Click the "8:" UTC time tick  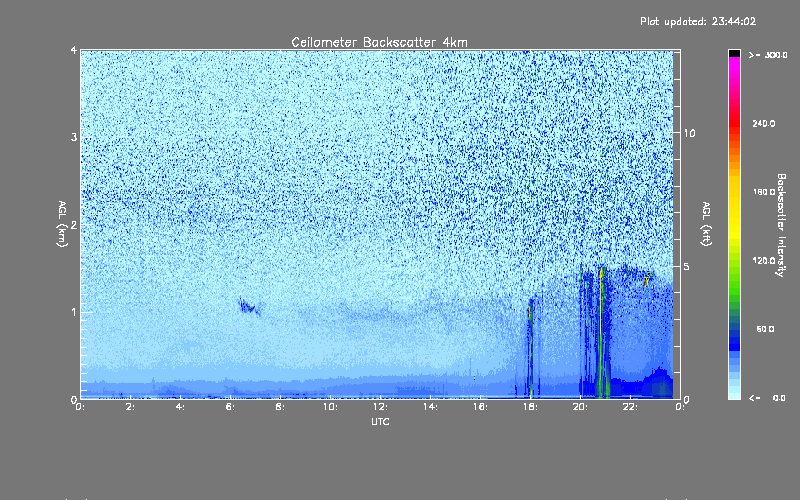(280, 407)
